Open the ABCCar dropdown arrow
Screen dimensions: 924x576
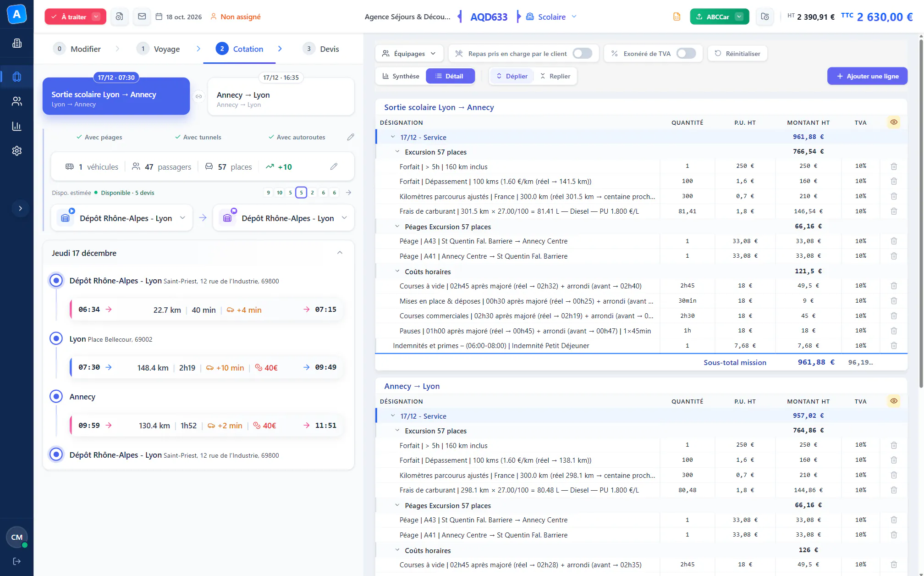739,17
